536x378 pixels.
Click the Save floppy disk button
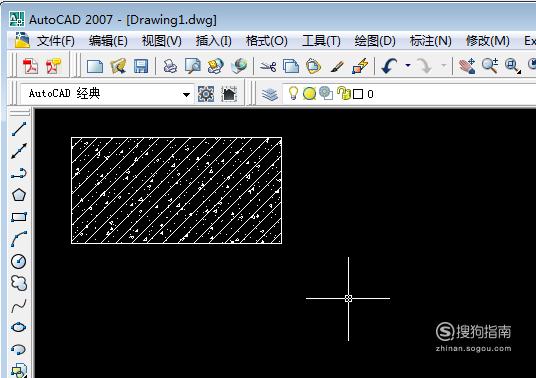click(141, 66)
